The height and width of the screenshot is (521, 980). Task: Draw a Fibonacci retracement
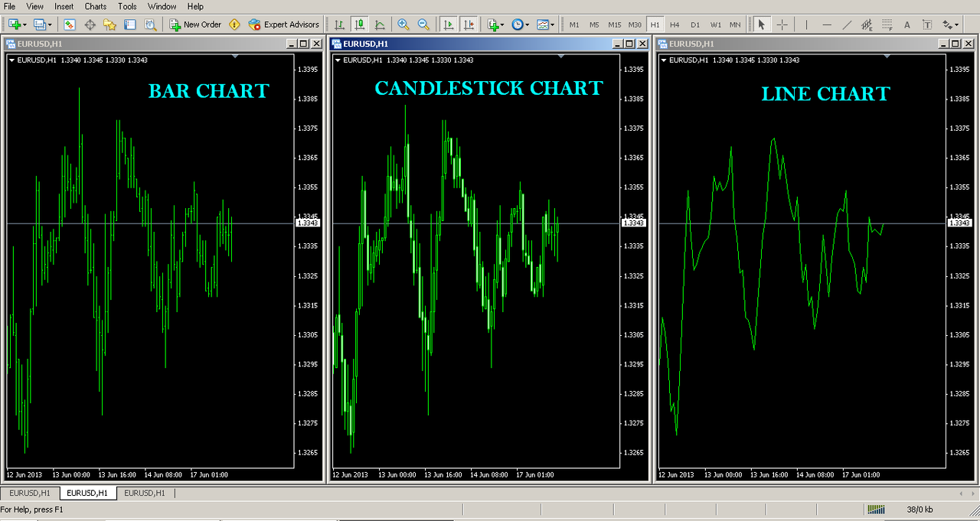pos(887,24)
